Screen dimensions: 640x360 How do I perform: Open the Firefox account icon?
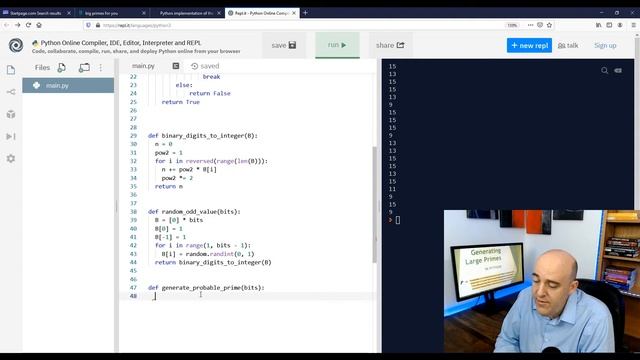click(620, 25)
